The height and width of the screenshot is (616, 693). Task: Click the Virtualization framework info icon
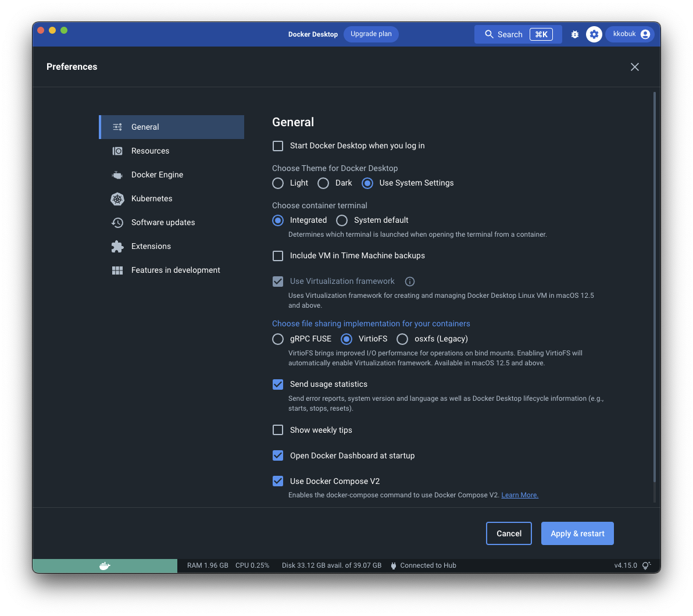coord(410,282)
